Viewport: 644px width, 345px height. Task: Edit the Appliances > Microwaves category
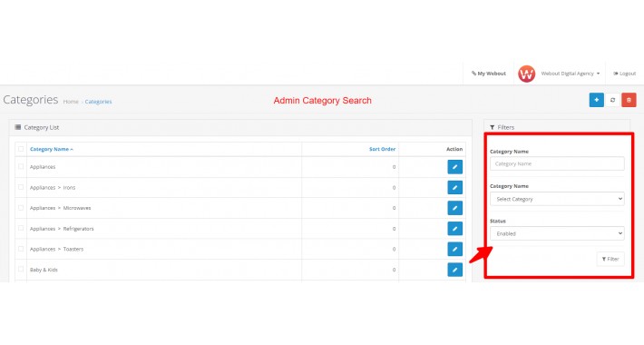coord(454,208)
